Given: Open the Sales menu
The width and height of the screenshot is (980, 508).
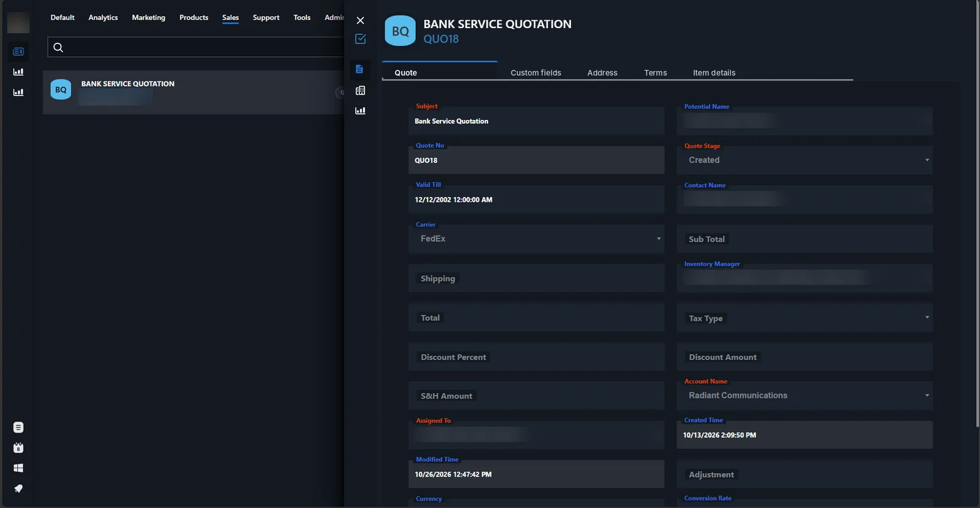Looking at the screenshot, I should (x=230, y=18).
